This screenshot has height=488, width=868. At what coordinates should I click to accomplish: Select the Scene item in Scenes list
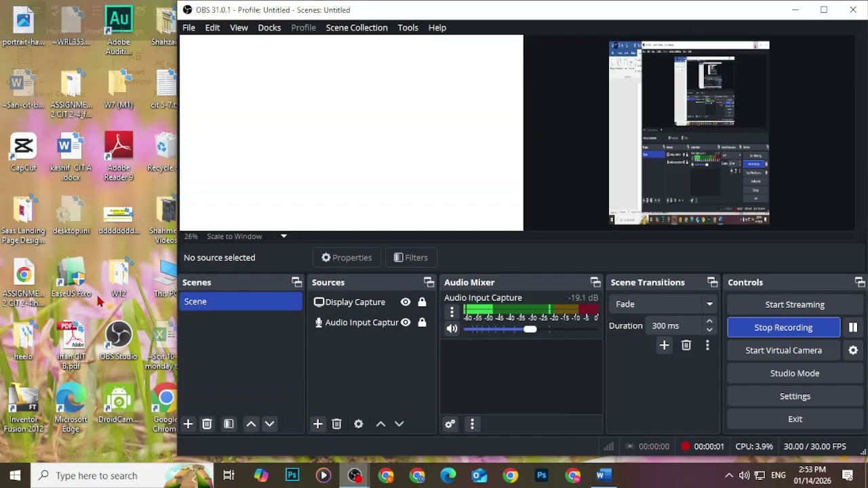pyautogui.click(x=241, y=302)
